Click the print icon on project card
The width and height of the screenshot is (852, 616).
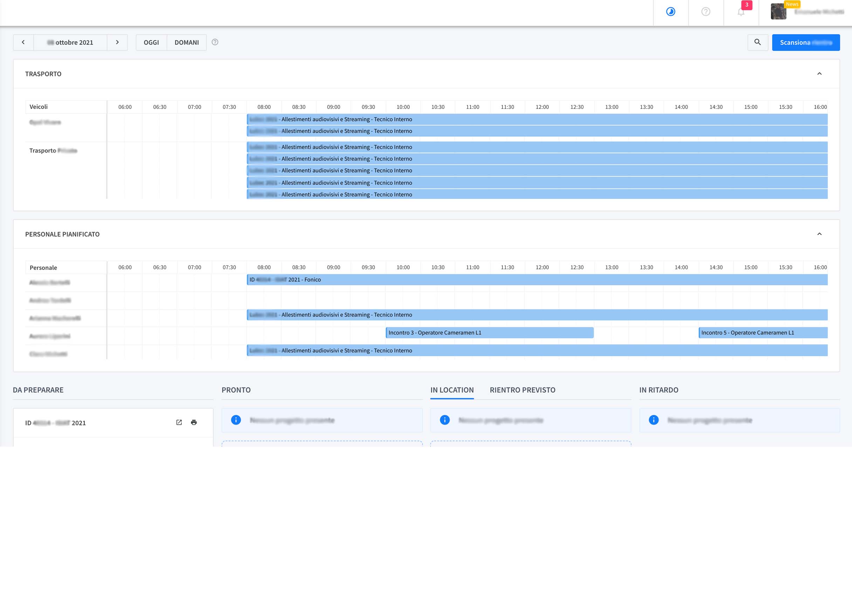(x=194, y=422)
